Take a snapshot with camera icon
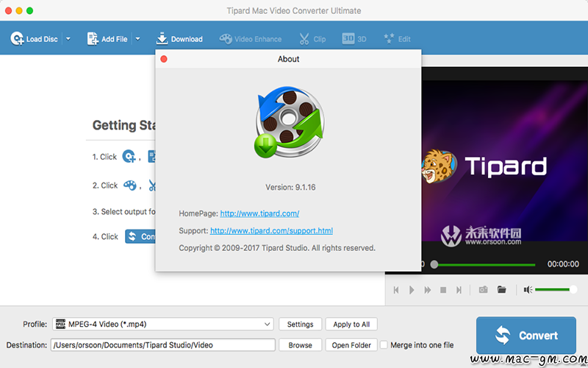Image resolution: width=588 pixels, height=368 pixels. click(x=484, y=289)
